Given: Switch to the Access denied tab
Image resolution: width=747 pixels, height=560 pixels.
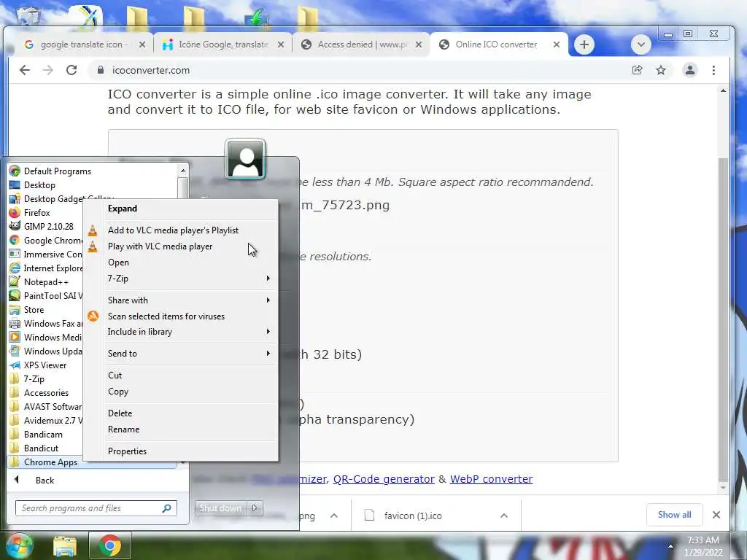Looking at the screenshot, I should [x=363, y=44].
